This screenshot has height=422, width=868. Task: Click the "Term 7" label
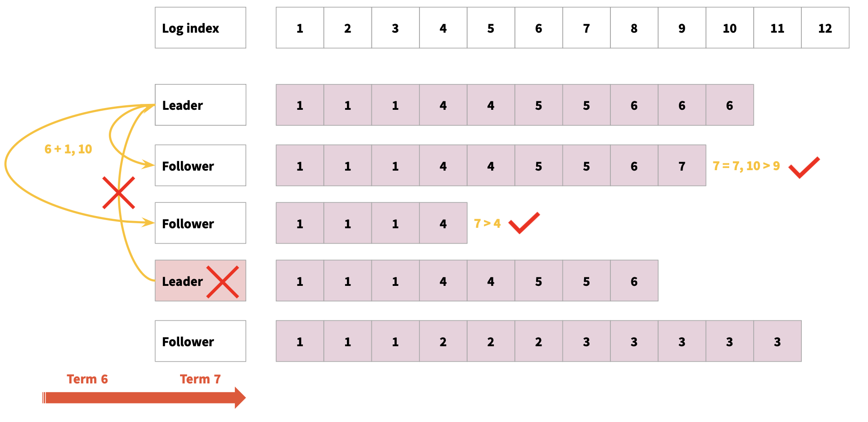click(200, 379)
